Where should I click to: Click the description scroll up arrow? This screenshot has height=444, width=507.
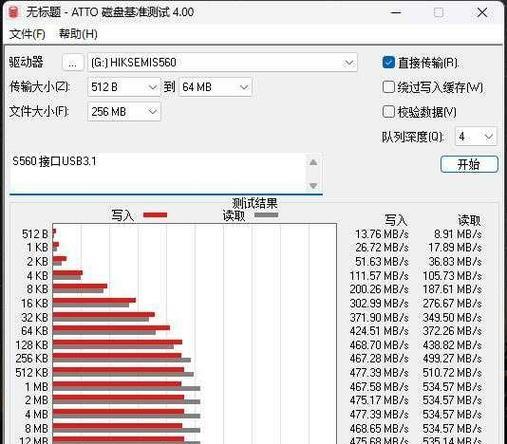click(x=313, y=162)
